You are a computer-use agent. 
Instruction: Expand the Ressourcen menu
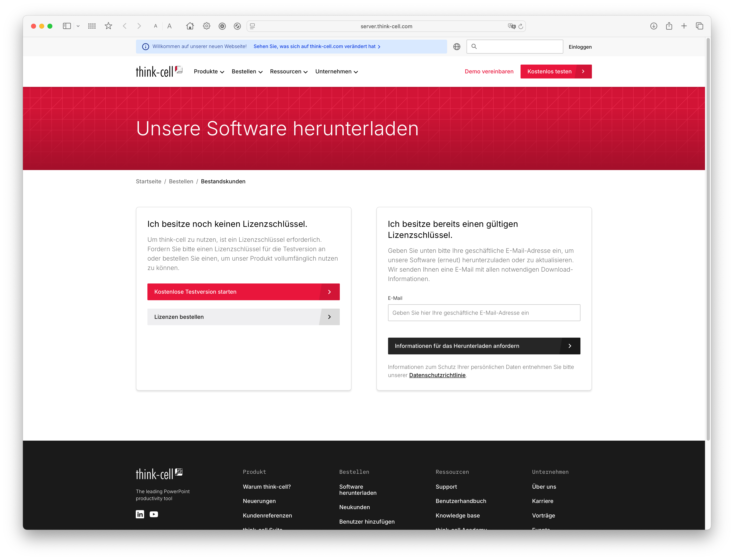click(x=289, y=71)
